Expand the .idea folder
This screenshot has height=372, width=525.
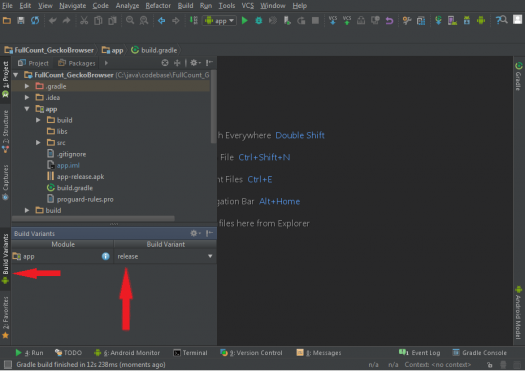click(x=27, y=98)
